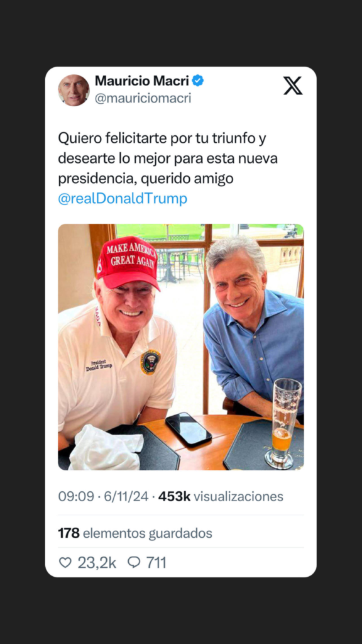Open replies via the speech bubble icon

click(134, 562)
